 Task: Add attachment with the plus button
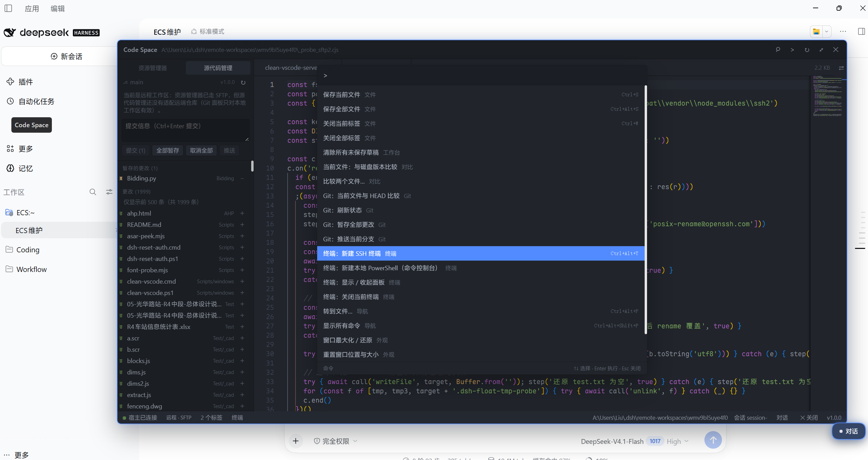pyautogui.click(x=296, y=441)
